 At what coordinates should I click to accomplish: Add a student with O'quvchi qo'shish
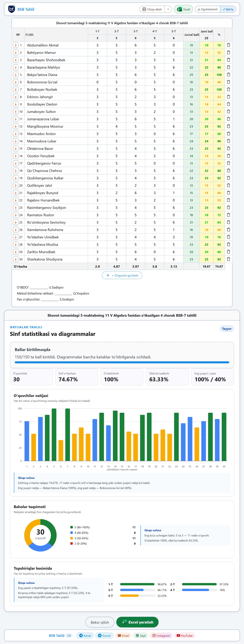click(122, 276)
